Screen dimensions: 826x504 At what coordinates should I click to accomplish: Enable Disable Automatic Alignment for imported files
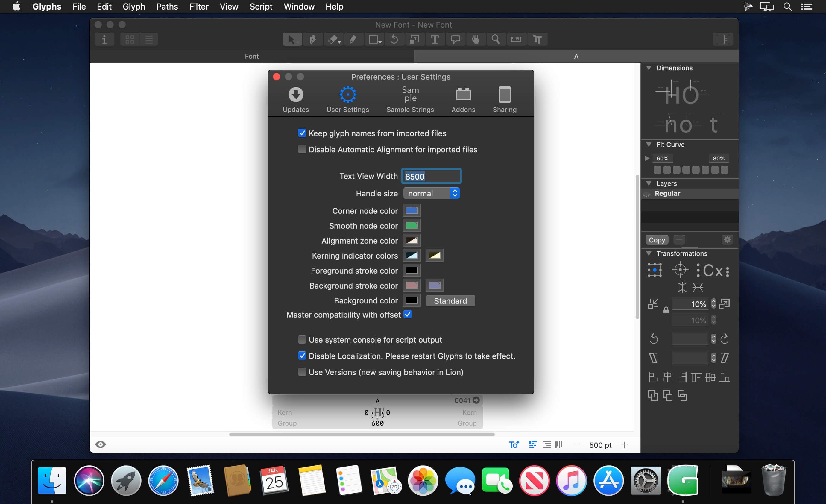(302, 149)
